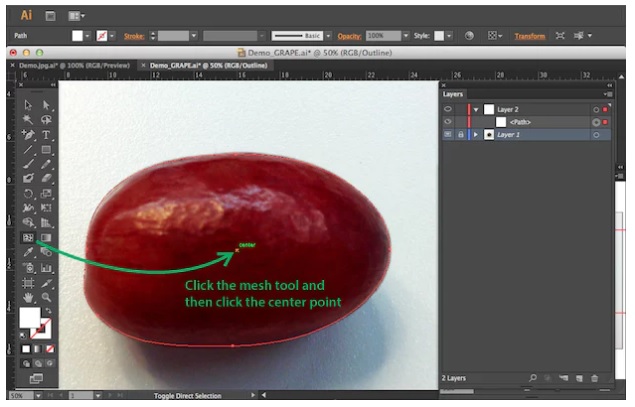The width and height of the screenshot is (635, 407).
Task: Select the Slice tool
Action: [46, 283]
